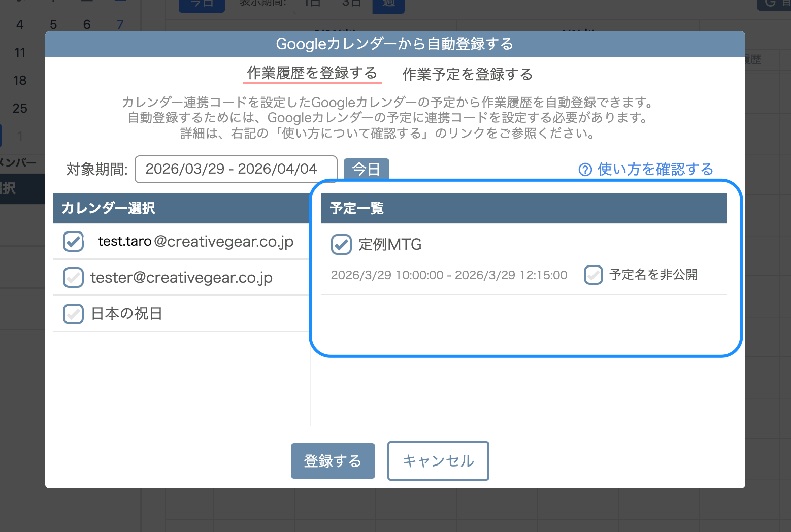Image resolution: width=791 pixels, height=532 pixels.
Task: Switch to the 作業予定を登録する tab
Action: point(467,74)
